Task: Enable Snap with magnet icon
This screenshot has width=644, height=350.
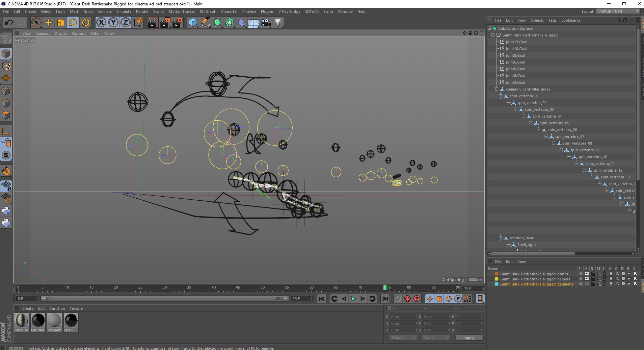Action: [x=6, y=171]
